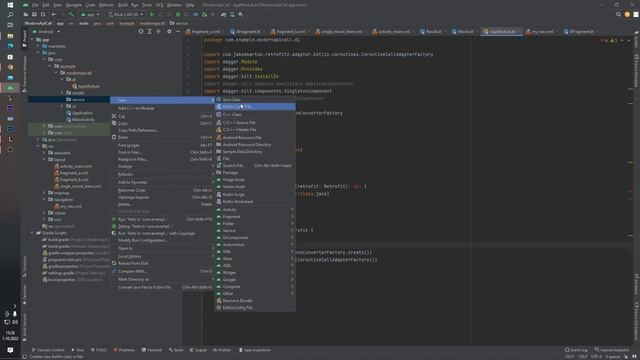This screenshot has width=640, height=360.
Task: Switch to the activity_main.xml editor tab
Action: click(x=393, y=31)
